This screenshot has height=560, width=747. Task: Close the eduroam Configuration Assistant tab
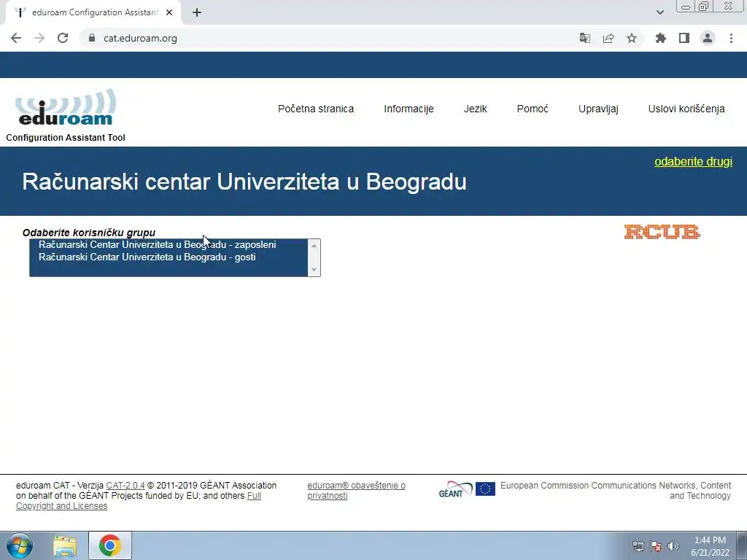[169, 12]
